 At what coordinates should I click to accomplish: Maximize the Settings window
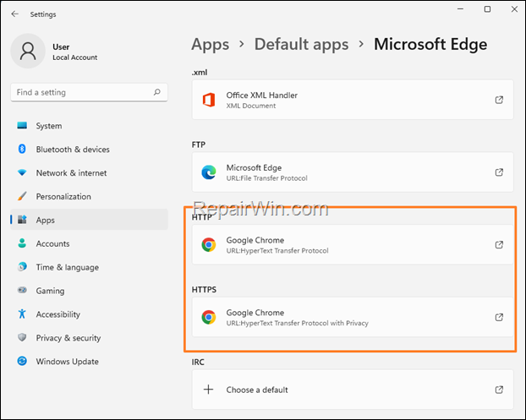(x=487, y=9)
